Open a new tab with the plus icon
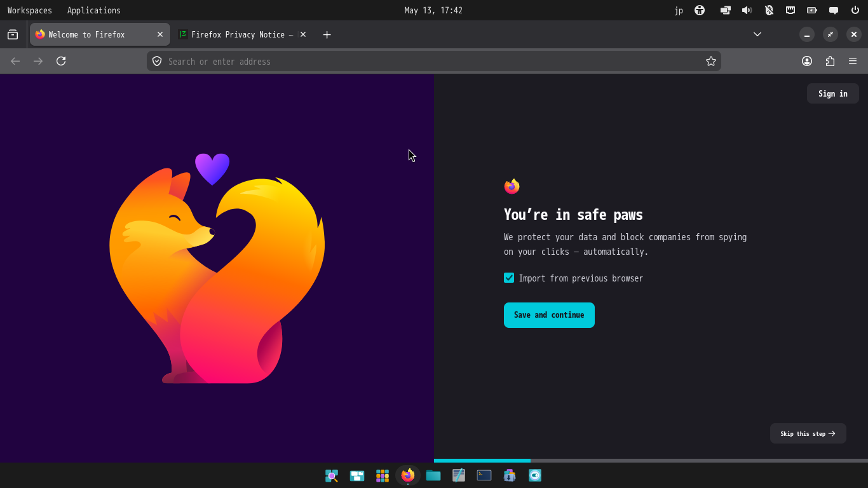The width and height of the screenshot is (868, 488). pos(327,34)
